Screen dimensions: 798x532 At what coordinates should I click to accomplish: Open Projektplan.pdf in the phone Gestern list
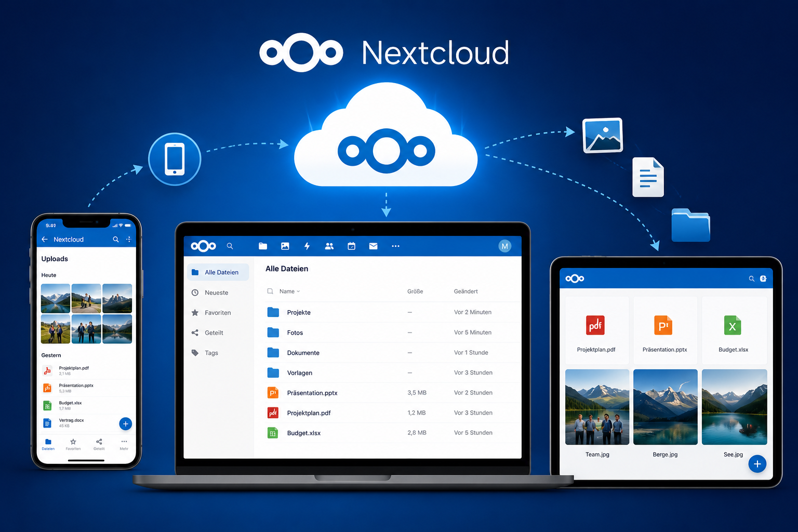86,370
